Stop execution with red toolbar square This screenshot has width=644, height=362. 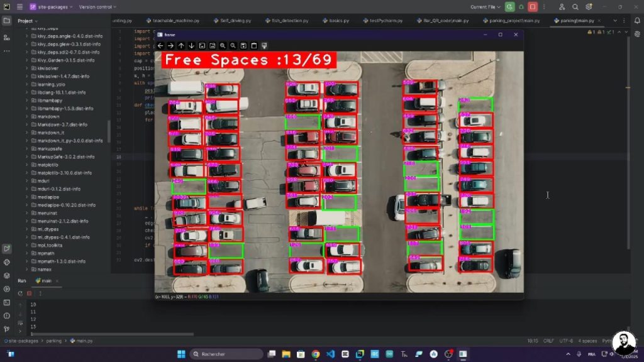point(533,7)
